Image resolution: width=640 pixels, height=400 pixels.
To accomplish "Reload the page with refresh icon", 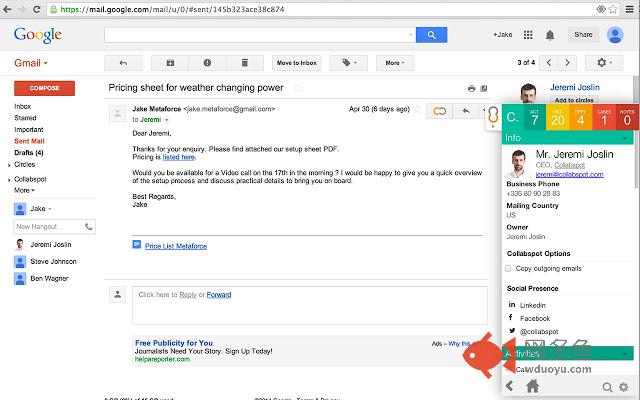I will point(36,9).
